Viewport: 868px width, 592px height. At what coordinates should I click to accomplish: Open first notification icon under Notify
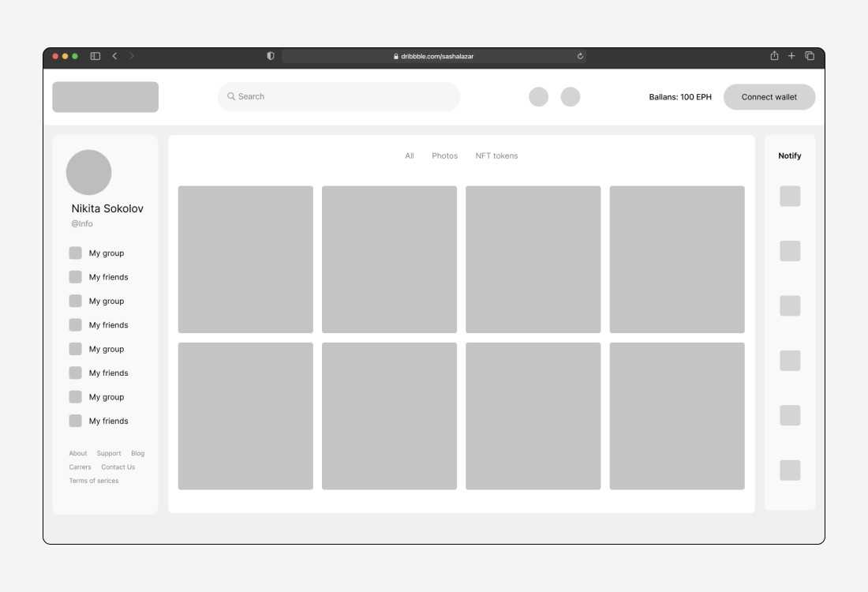790,196
